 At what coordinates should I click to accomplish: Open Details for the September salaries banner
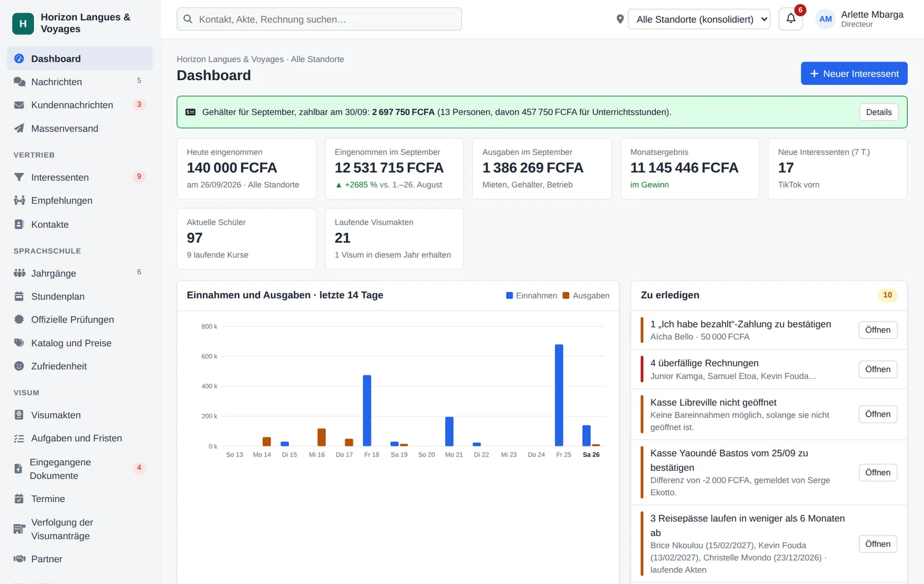point(879,112)
